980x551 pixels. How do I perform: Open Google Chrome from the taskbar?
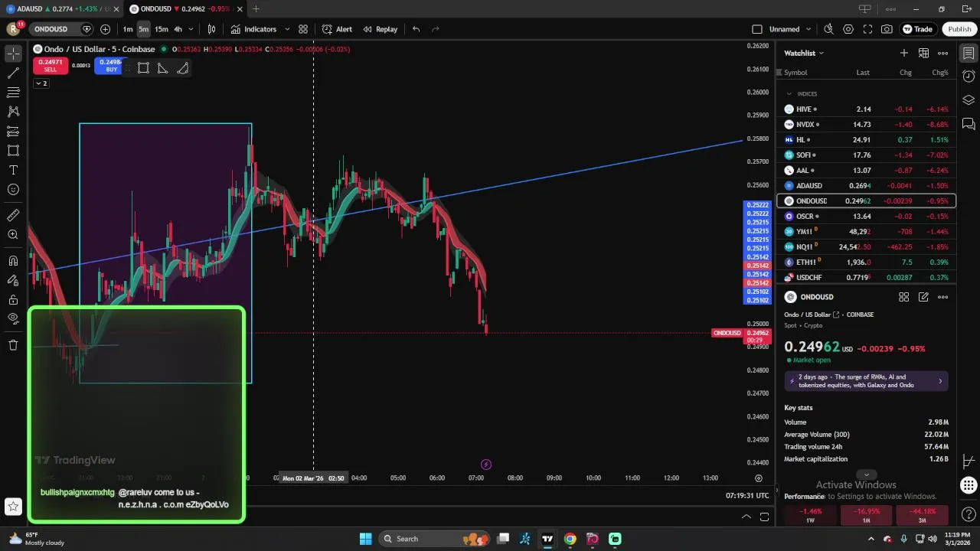click(570, 539)
